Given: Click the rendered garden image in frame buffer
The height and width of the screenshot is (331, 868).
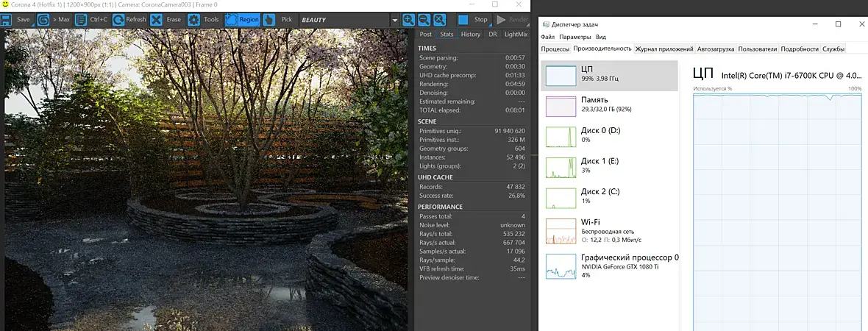Looking at the screenshot, I should (207, 180).
